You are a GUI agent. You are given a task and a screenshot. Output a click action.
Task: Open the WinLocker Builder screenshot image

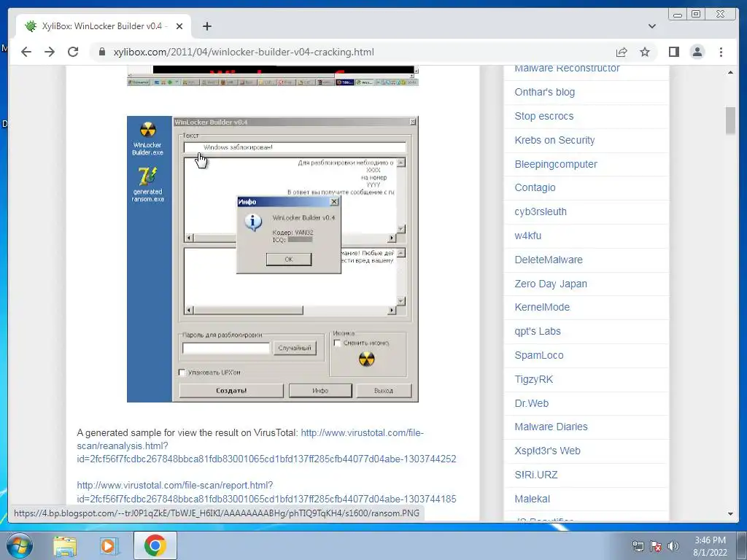273,259
